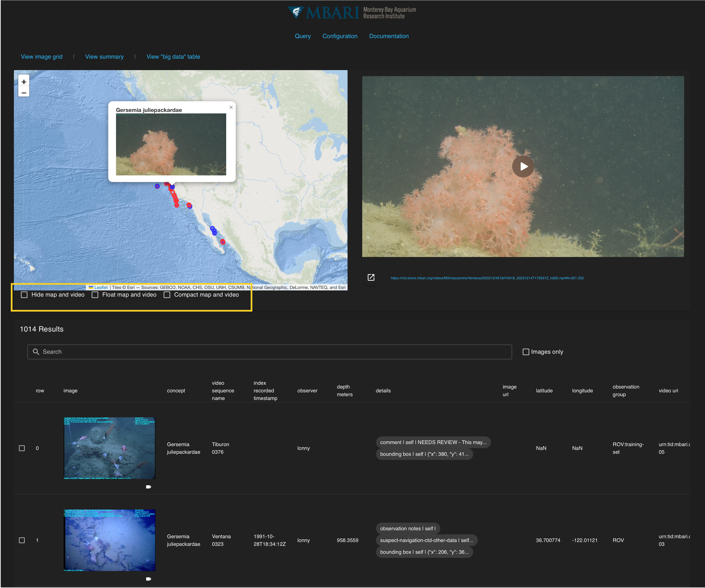Open the View summary link

click(104, 57)
